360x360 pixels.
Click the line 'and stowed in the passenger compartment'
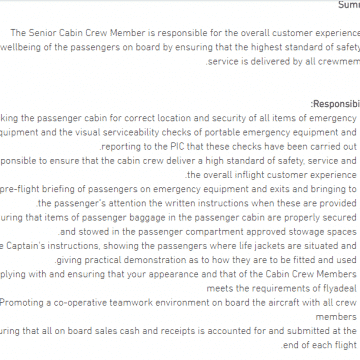point(208,231)
